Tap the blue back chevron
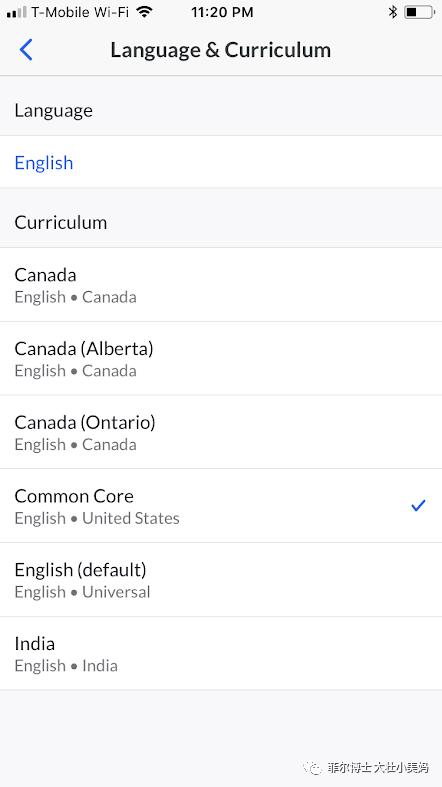Screen dimensions: 442x787 [26, 50]
